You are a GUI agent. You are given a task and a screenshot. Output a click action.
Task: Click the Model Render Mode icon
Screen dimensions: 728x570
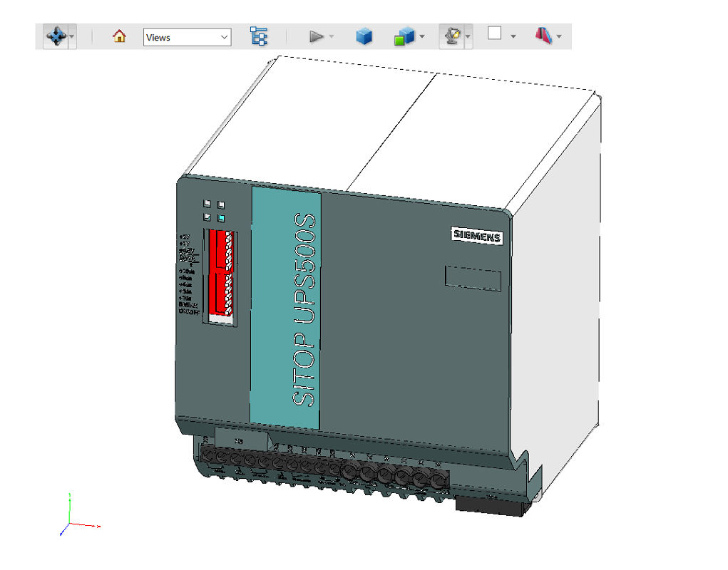click(404, 36)
